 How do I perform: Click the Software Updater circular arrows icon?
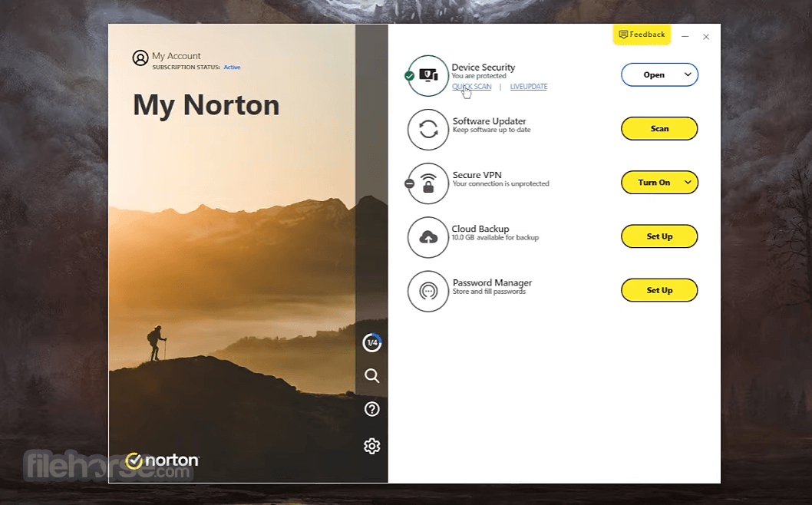[428, 130]
